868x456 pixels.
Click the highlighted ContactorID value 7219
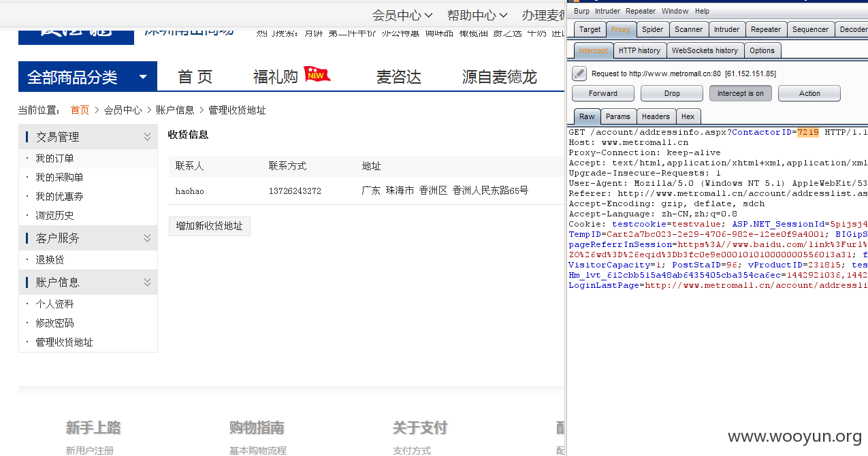808,132
